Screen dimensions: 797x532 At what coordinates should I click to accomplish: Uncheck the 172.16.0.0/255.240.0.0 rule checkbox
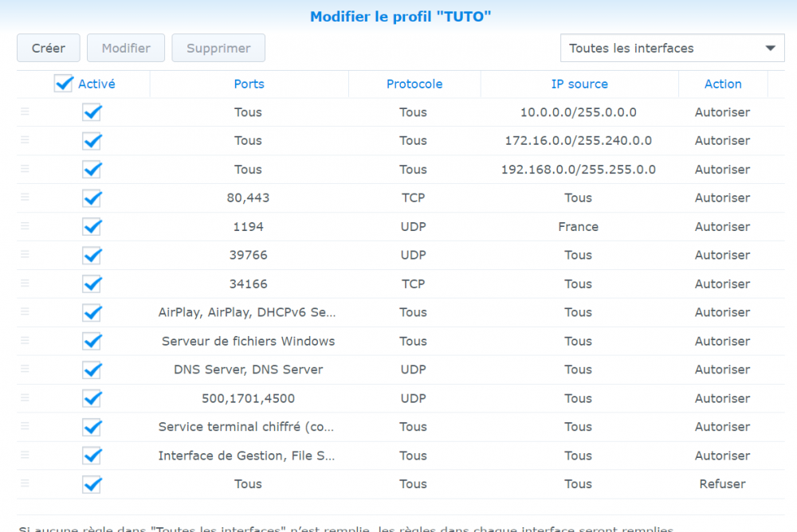pyautogui.click(x=92, y=141)
